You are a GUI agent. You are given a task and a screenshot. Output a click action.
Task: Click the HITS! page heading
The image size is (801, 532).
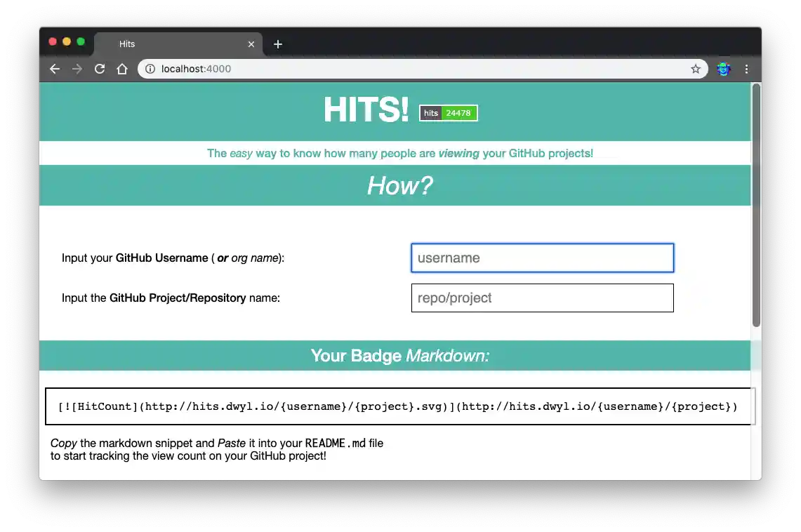coord(366,110)
